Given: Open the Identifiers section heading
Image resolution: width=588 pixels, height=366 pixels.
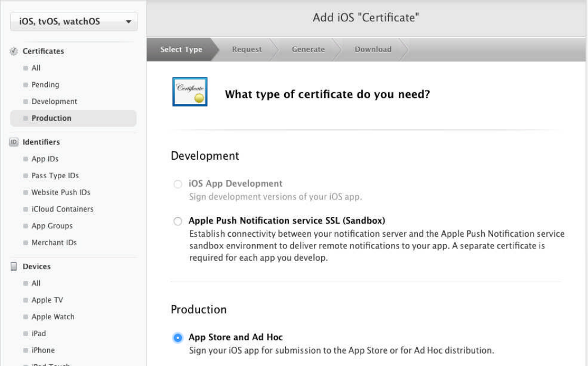Looking at the screenshot, I should [41, 142].
